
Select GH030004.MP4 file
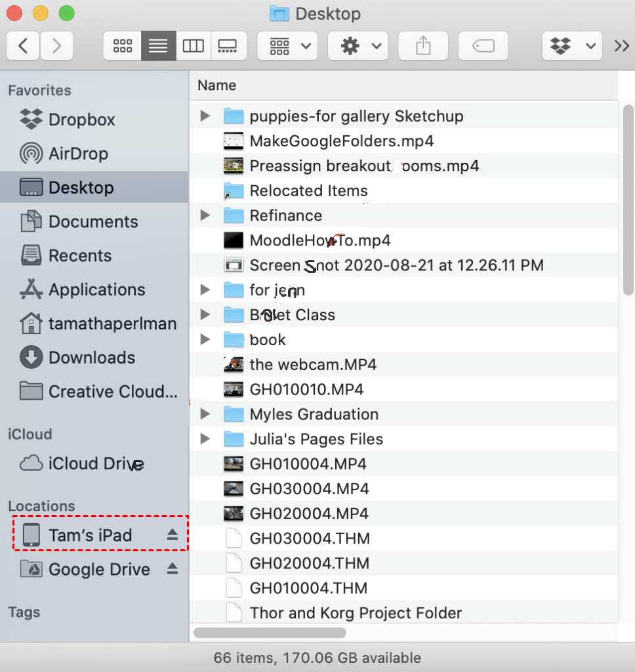tap(403, 489)
